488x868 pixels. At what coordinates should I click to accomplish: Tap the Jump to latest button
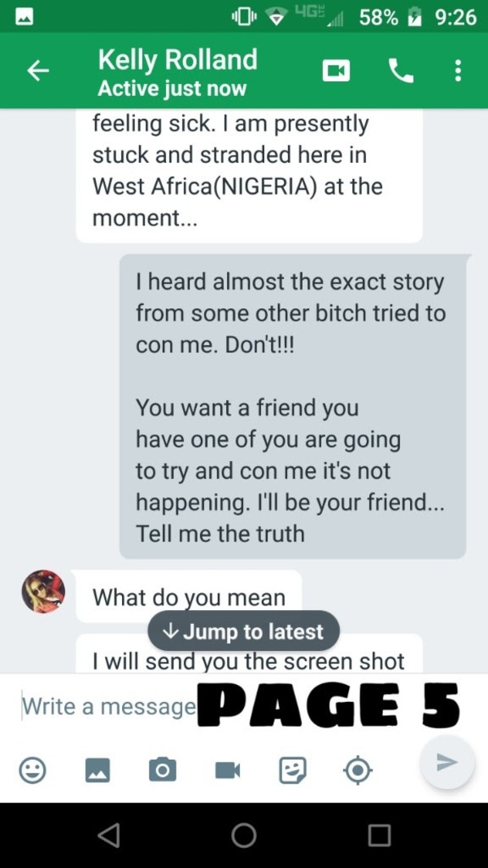point(243,631)
